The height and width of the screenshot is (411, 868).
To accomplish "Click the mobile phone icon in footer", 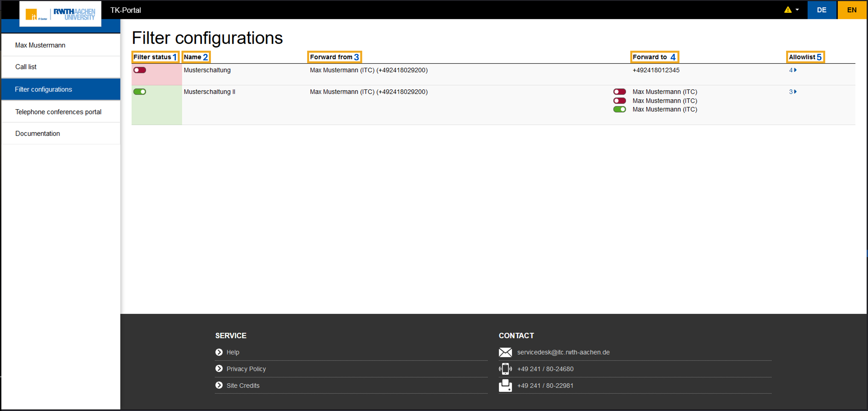I will [505, 369].
